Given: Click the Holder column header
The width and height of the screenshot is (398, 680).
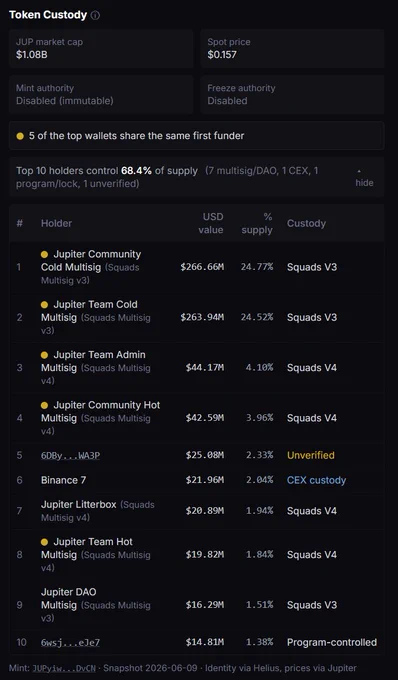Looking at the screenshot, I should point(56,223).
